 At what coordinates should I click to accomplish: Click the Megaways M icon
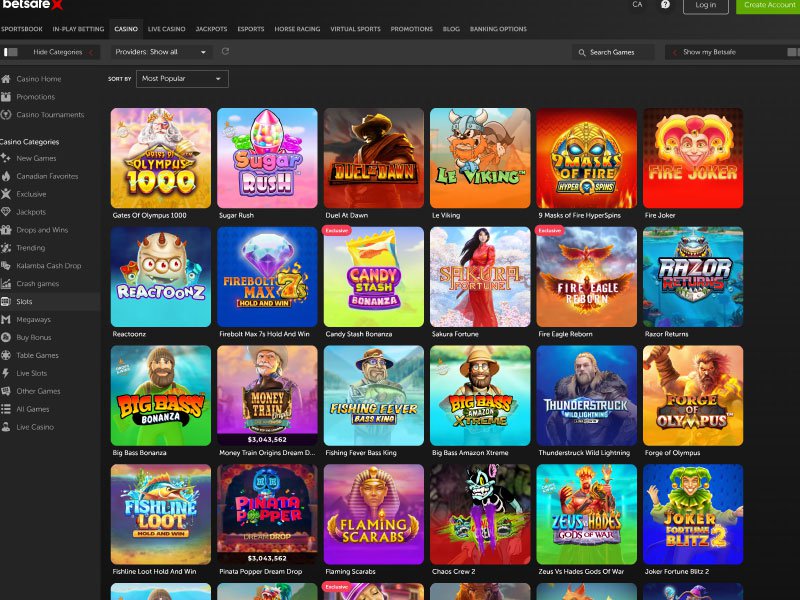tap(6, 319)
